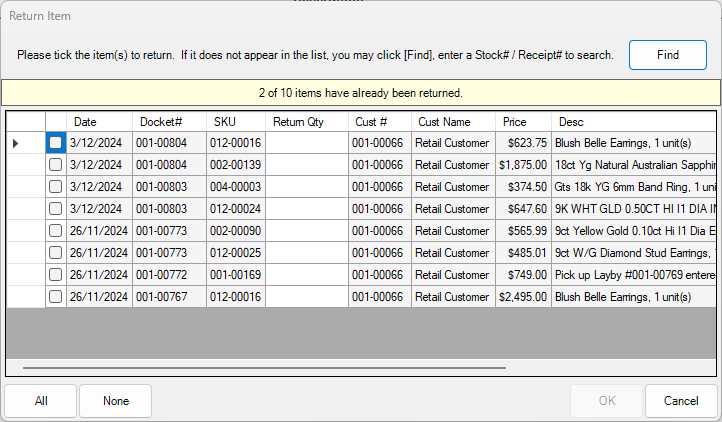The image size is (722, 422).
Task: Click the Date column header
Action: pyautogui.click(x=99, y=122)
